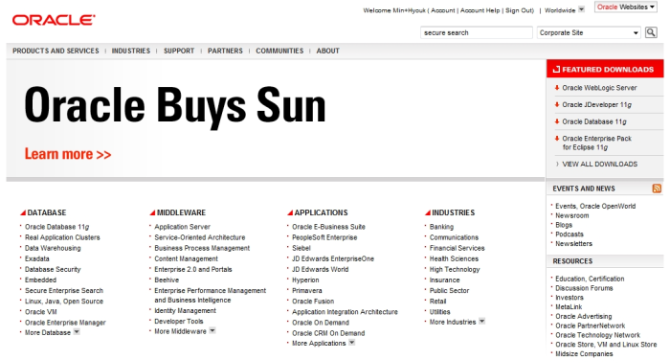The image size is (665, 363).
Task: Open Database Security link
Action: click(x=53, y=269)
